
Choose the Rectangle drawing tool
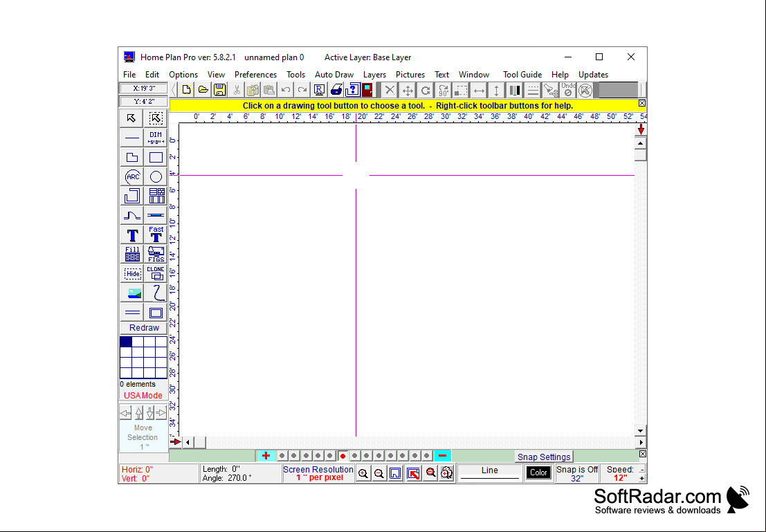156,157
